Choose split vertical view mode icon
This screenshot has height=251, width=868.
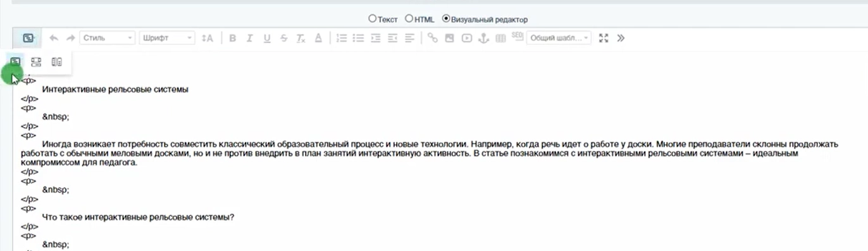[57, 62]
